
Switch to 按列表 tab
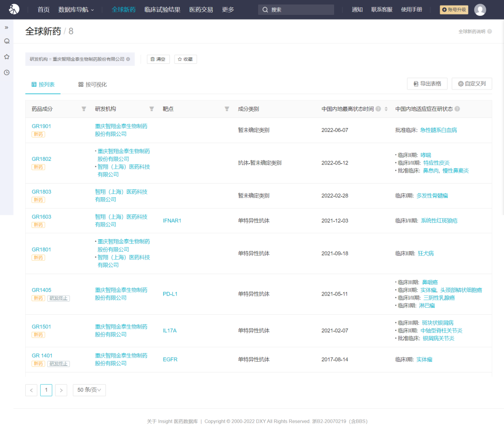tap(43, 84)
